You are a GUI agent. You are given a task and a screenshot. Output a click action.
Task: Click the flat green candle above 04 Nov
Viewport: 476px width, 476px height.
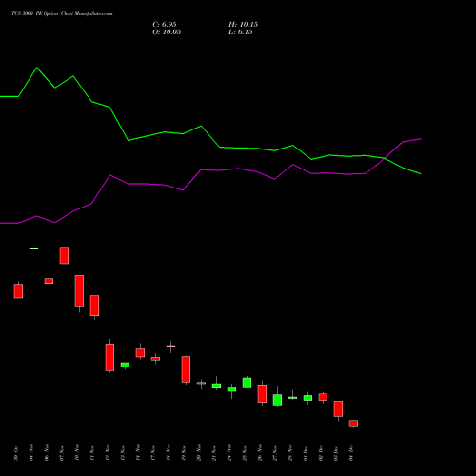point(33,248)
